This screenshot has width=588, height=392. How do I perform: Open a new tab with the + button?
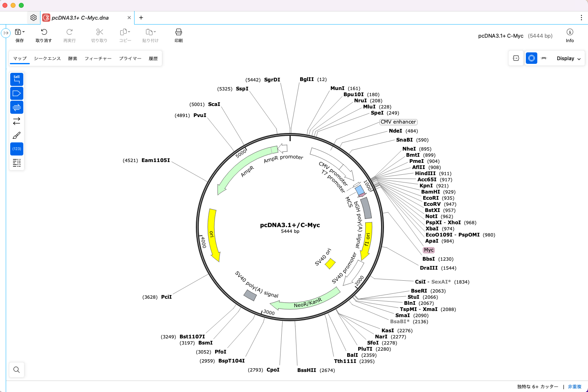141,18
